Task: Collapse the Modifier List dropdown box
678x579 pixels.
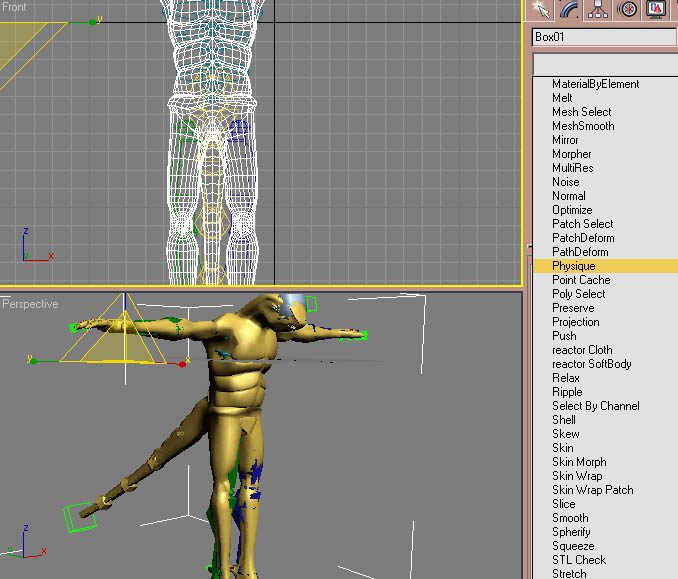Action: [x=604, y=63]
